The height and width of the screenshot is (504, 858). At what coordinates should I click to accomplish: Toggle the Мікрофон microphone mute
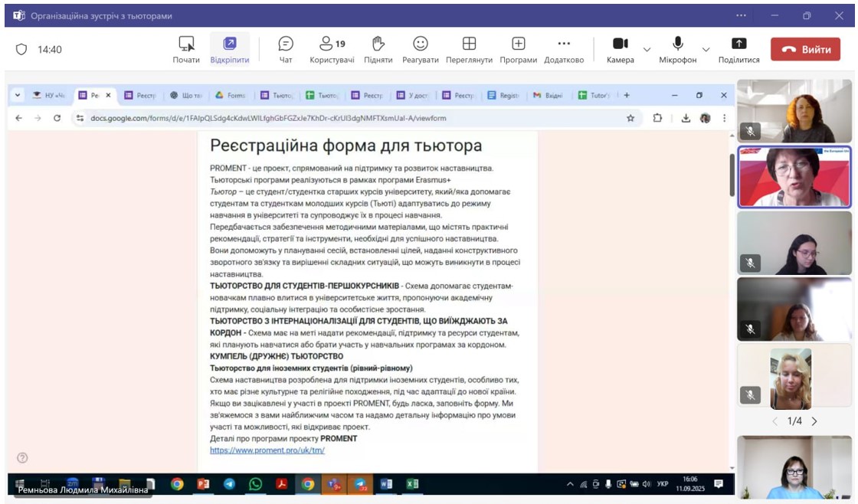pos(677,50)
